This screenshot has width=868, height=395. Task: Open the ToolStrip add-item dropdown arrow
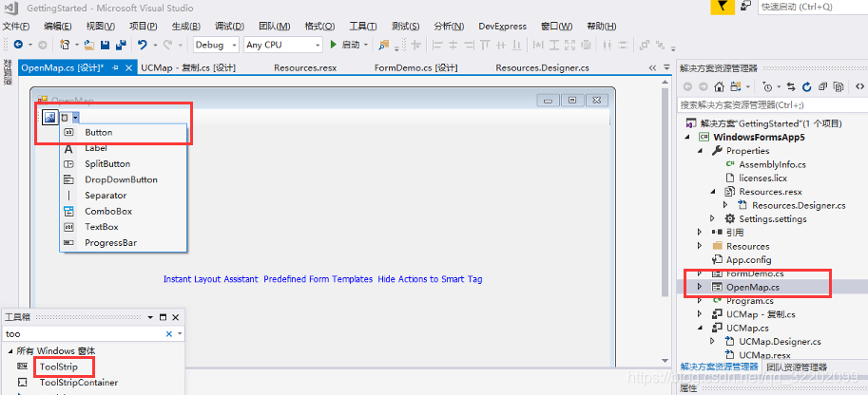pos(75,118)
